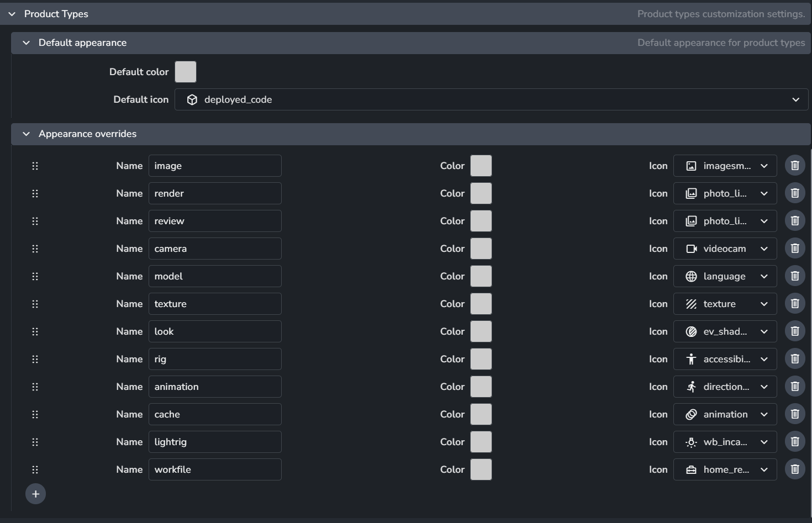
Task: Remove the workfile override with trash icon
Action: pos(795,469)
